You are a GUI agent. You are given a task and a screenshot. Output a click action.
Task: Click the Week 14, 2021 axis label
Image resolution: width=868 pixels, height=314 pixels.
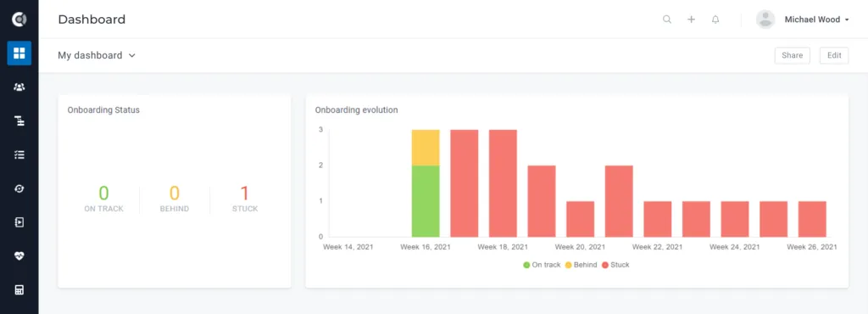tap(348, 247)
